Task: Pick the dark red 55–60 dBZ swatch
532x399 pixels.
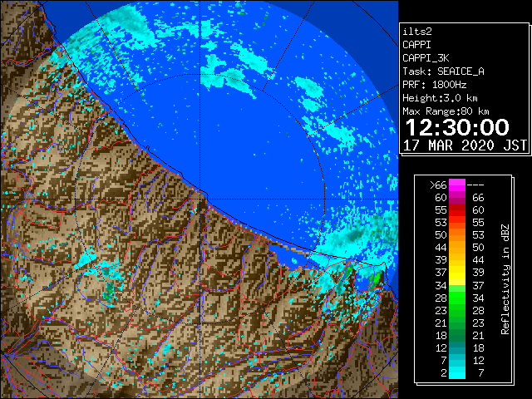Action: pos(457,210)
